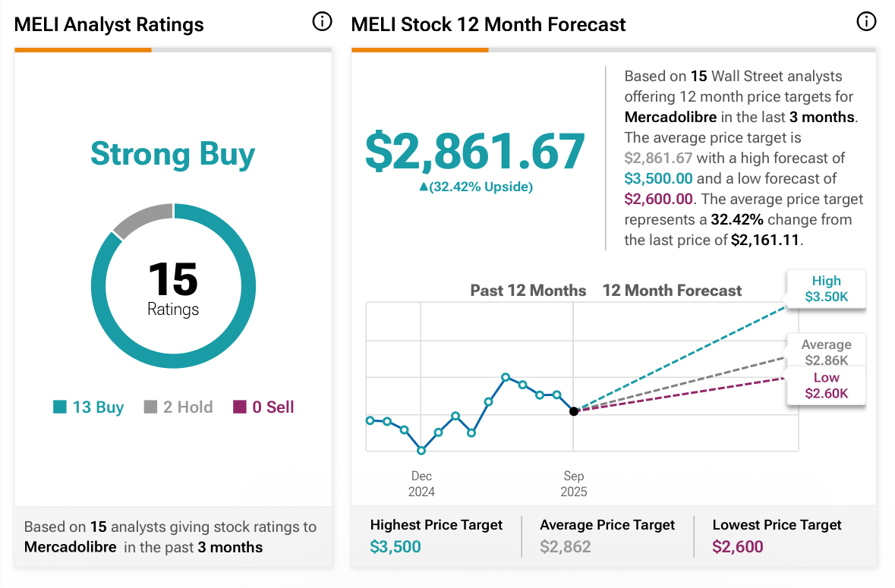Click the teal Buy legend square
Viewport: 895px width, 588px height.
point(60,407)
